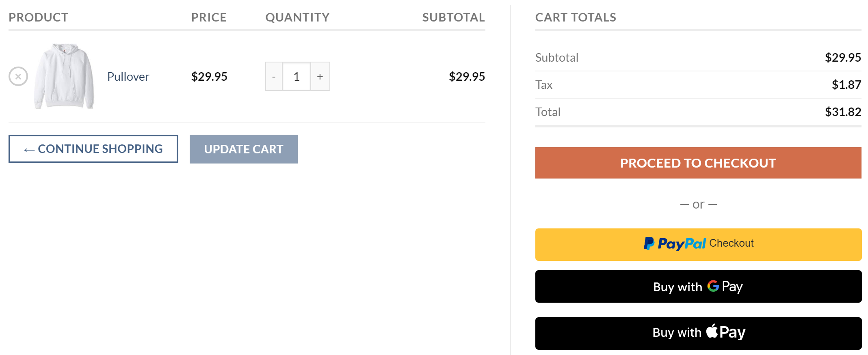The height and width of the screenshot is (355, 868).
Task: Click the CART TOTALS heading
Action: tap(576, 17)
